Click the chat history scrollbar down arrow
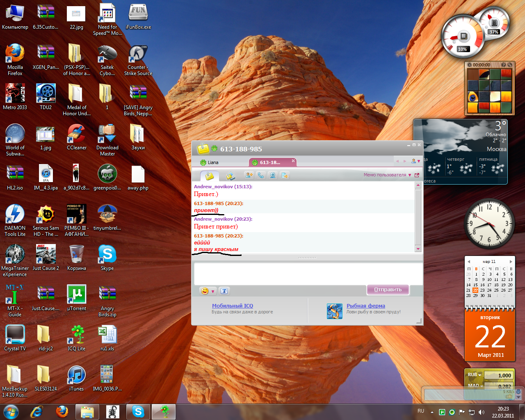 (x=418, y=249)
